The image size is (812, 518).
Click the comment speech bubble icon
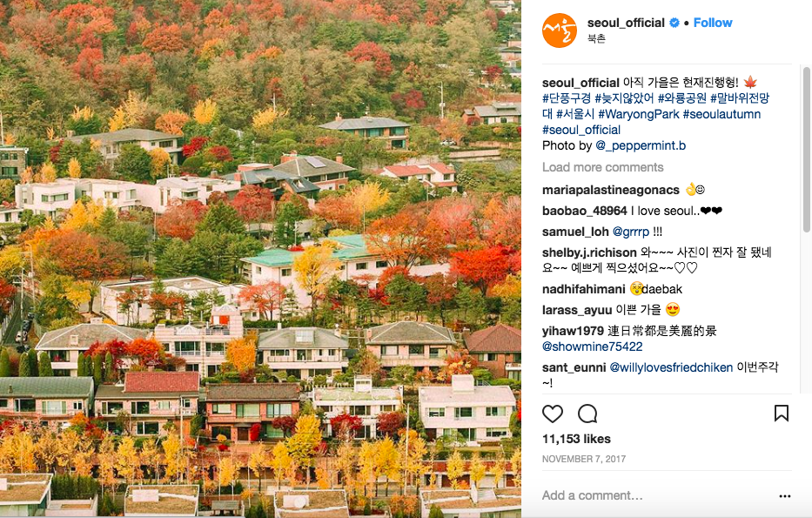[x=587, y=414]
